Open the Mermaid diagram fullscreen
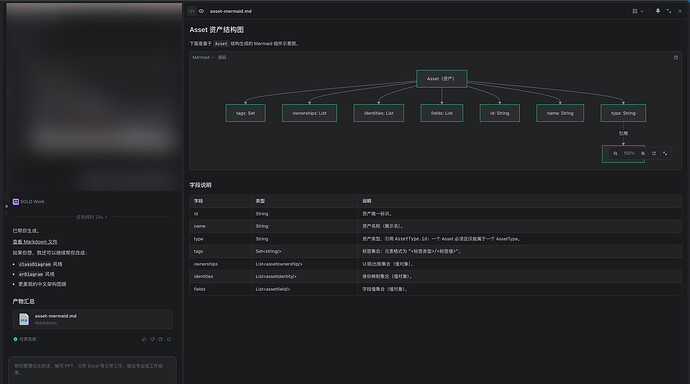The width and height of the screenshot is (690, 384). [665, 154]
